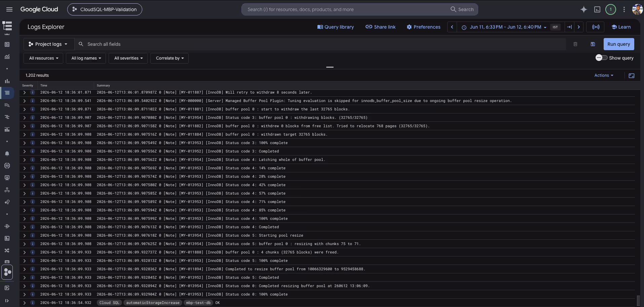Open the crossed arrows shuffle sidebar icon
Image resolution: width=644 pixels, height=307 pixels.
tap(7, 250)
